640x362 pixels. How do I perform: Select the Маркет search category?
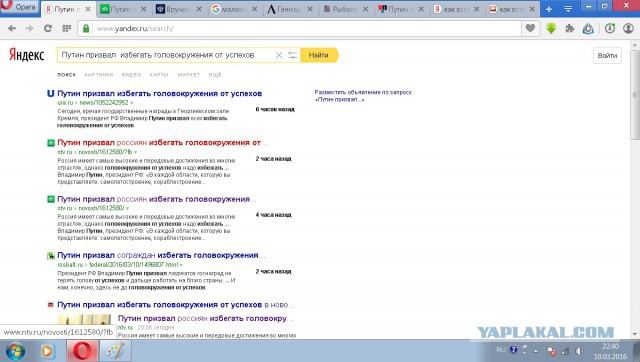pyautogui.click(x=189, y=75)
